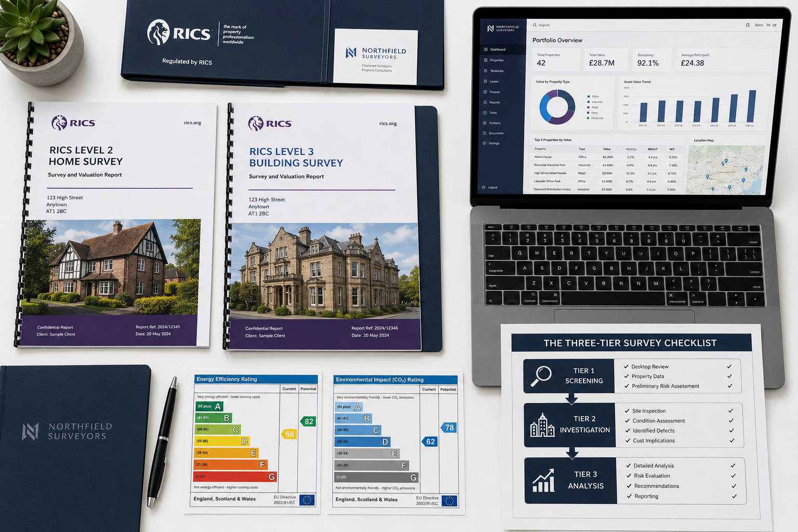Click the Tier 3 Analysis chart icon
Viewport: 798px width, 532px height.
[x=543, y=480]
